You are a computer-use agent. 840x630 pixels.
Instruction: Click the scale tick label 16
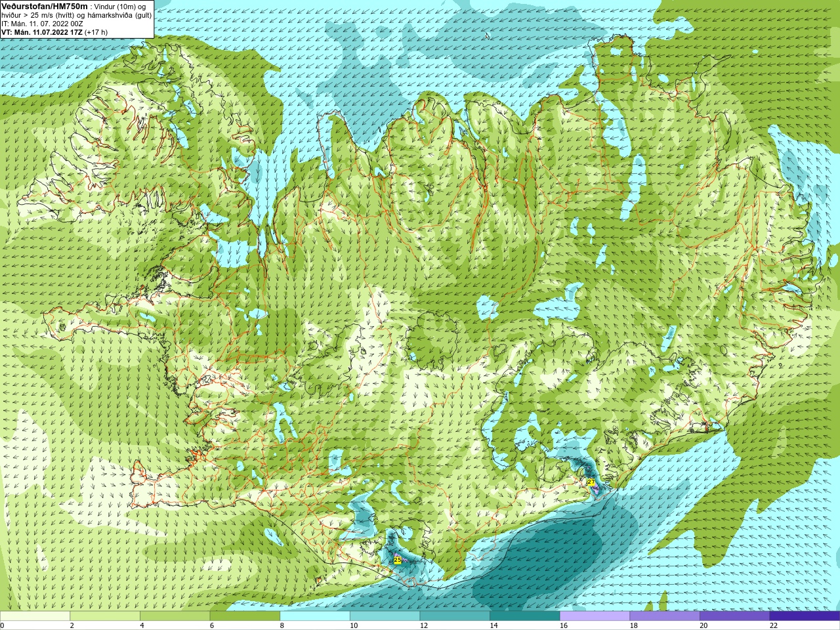coord(564,625)
